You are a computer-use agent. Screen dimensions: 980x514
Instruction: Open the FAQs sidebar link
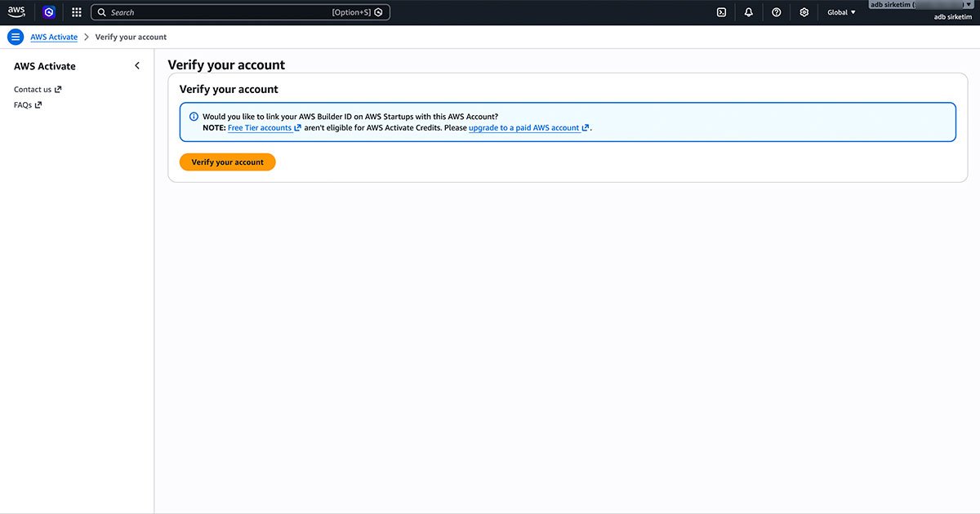point(28,105)
